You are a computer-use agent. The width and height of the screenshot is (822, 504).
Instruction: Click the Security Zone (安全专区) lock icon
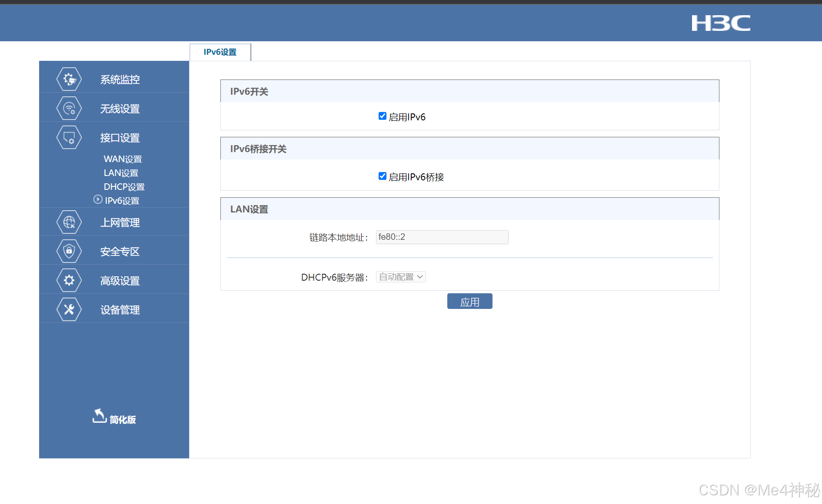coord(69,251)
